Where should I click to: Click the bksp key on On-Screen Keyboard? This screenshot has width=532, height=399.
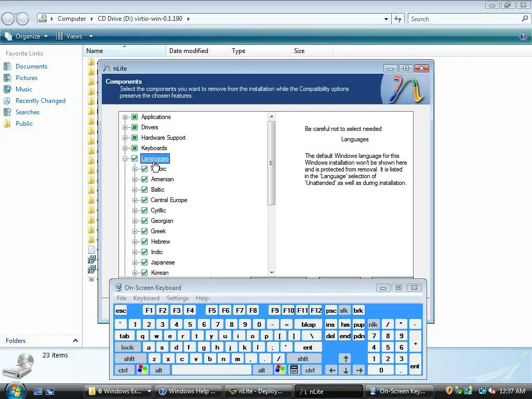309,324
